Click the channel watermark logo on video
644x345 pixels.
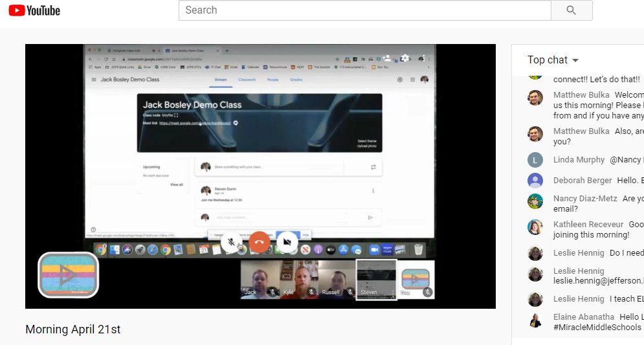68,274
